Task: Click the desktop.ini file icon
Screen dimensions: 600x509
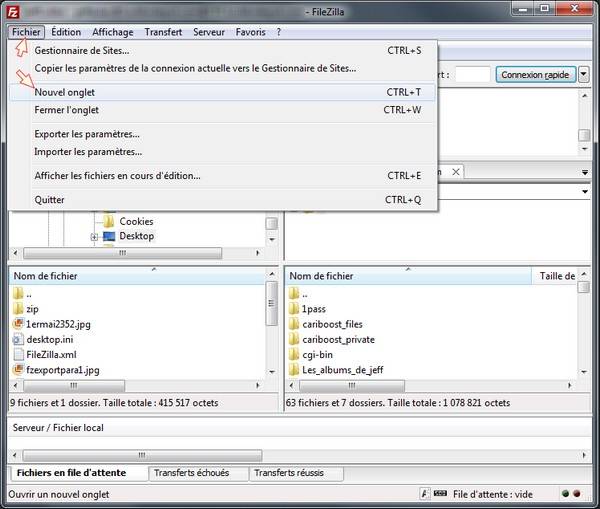Action: 18,339
